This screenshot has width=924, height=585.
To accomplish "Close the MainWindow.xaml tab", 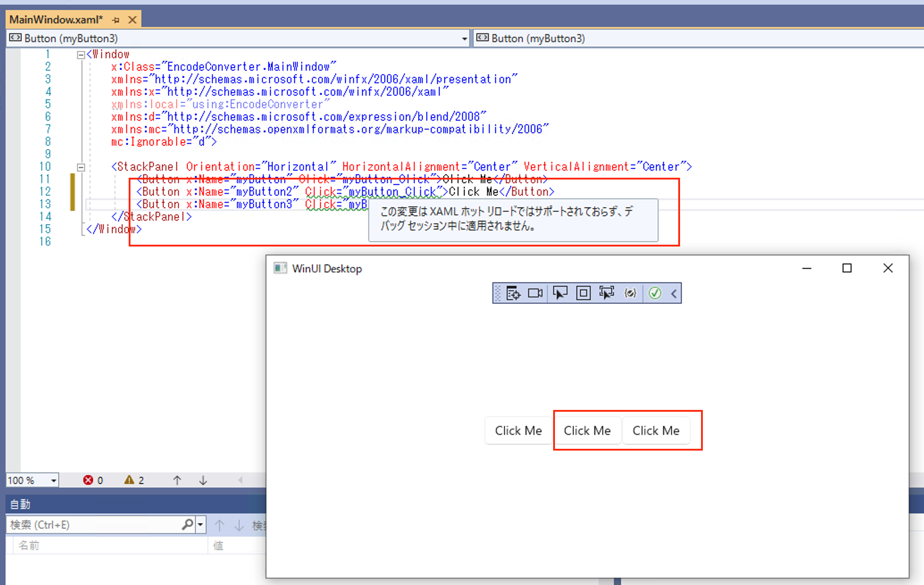I will [132, 20].
